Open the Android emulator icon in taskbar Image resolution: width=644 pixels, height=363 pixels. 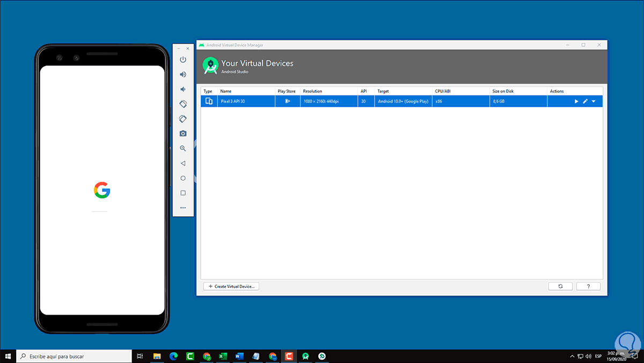coord(322,355)
